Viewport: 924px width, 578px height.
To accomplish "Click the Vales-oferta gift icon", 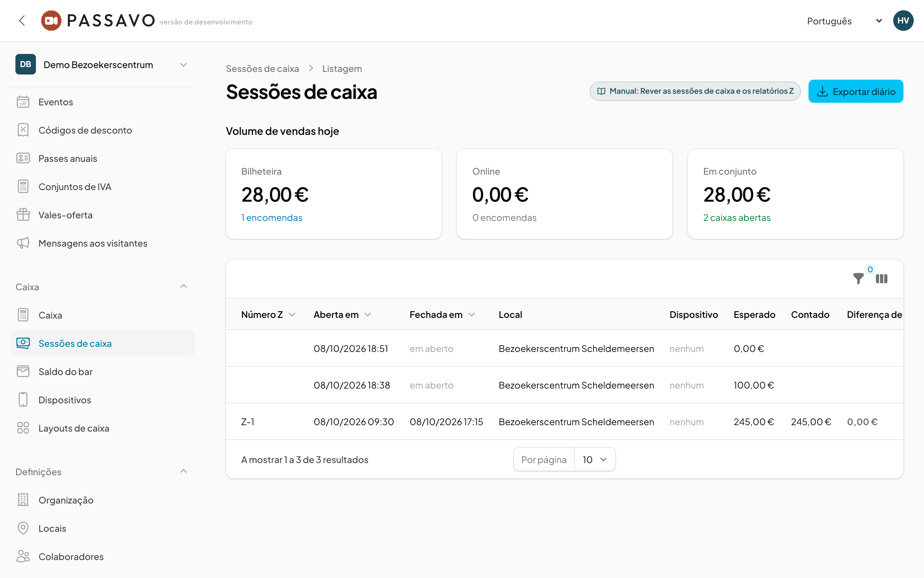I will coord(23,215).
